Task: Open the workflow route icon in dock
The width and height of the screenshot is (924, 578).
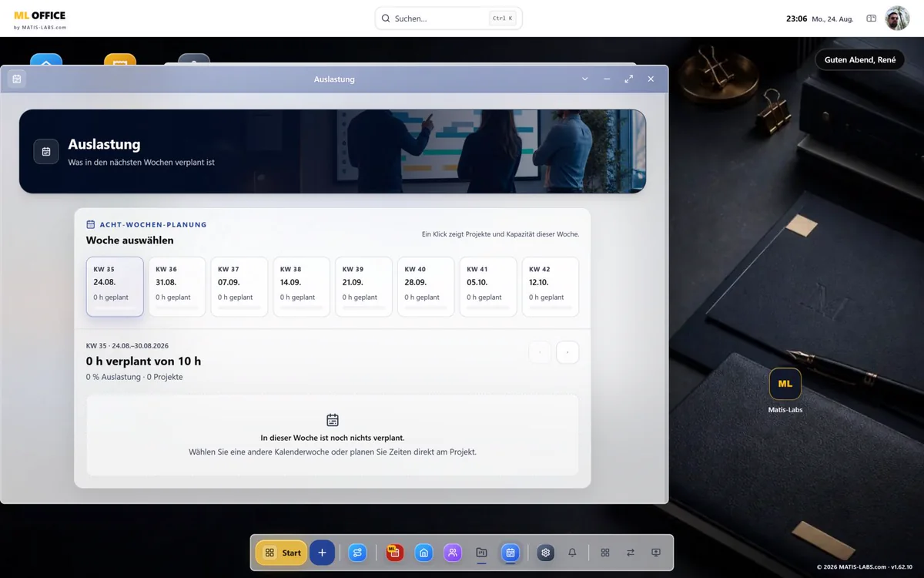Action: click(357, 553)
